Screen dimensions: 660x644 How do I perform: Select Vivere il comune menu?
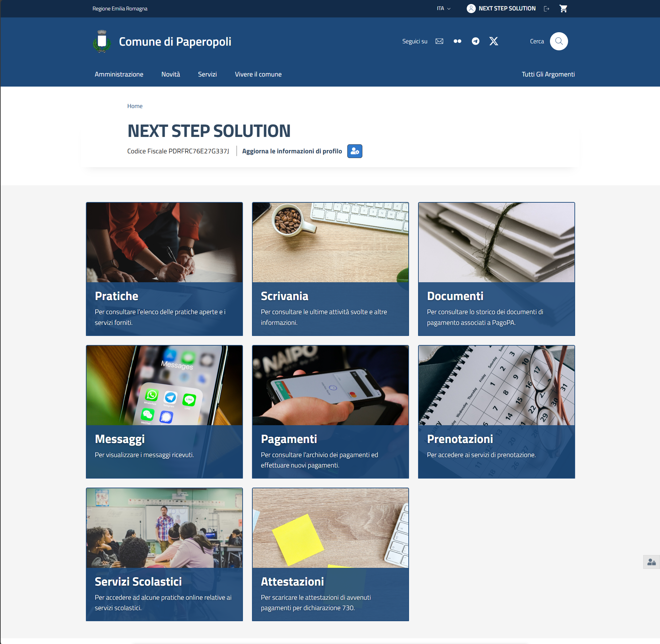[258, 74]
